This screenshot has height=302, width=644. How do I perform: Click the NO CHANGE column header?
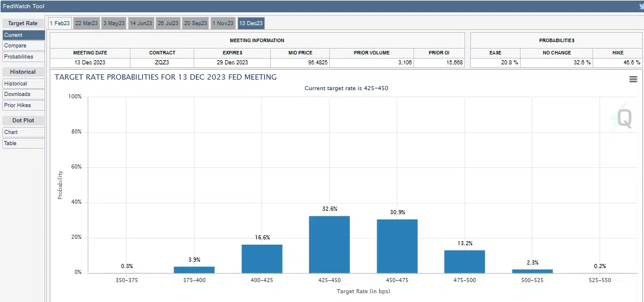[556, 53]
